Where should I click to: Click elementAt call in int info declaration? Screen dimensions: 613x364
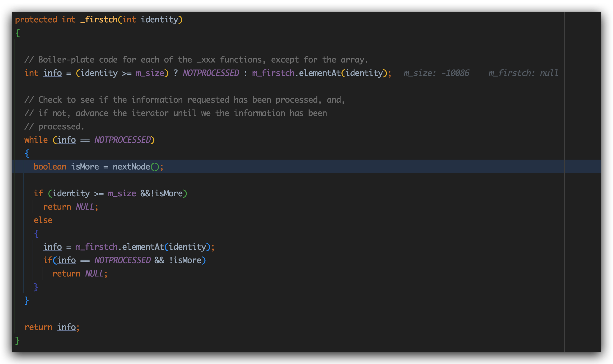320,73
